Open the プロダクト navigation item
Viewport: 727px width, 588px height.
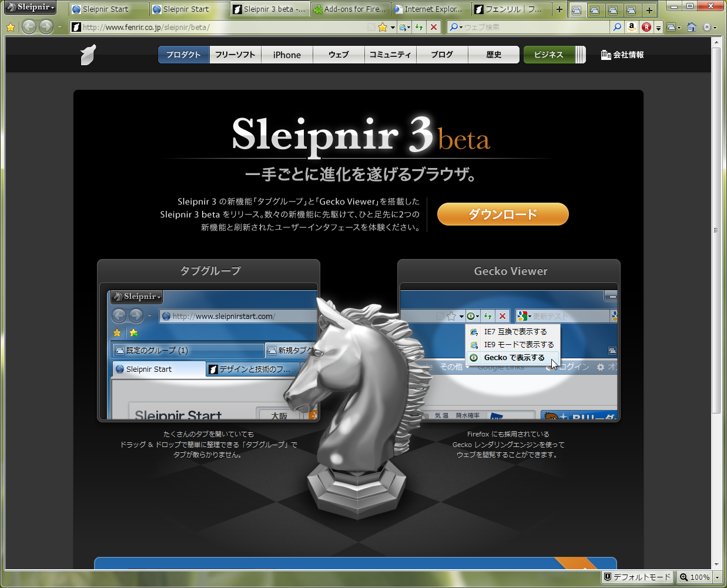point(183,55)
